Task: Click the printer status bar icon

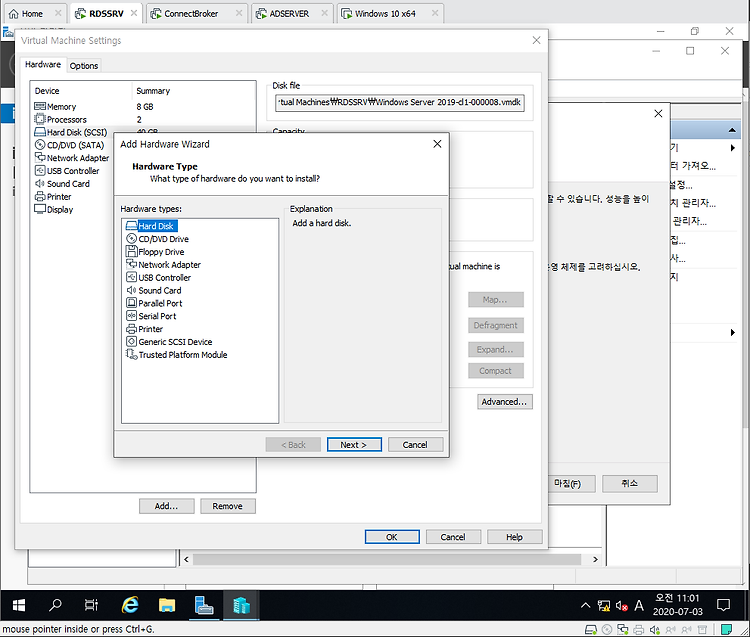Action: click(639, 630)
